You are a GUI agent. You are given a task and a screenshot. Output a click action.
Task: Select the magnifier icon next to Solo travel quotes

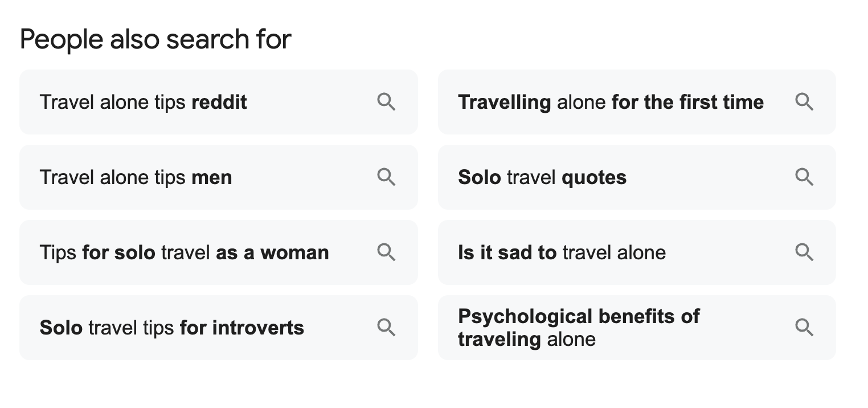click(804, 177)
